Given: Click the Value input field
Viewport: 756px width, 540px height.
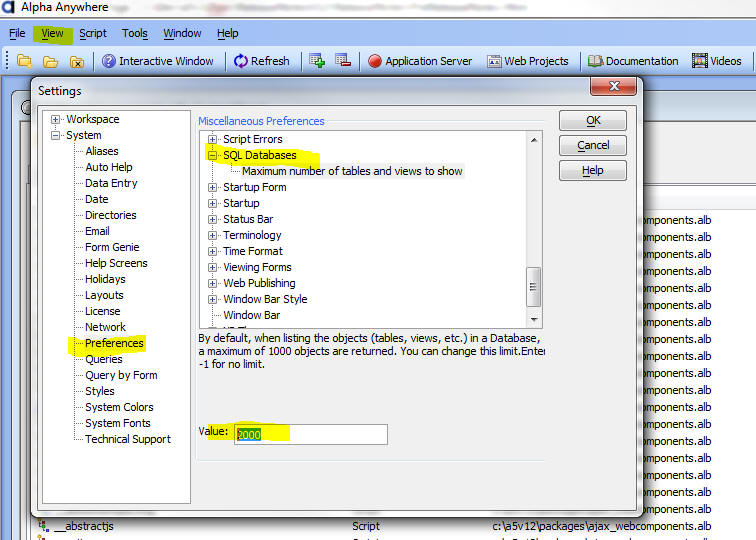Looking at the screenshot, I should coord(310,434).
